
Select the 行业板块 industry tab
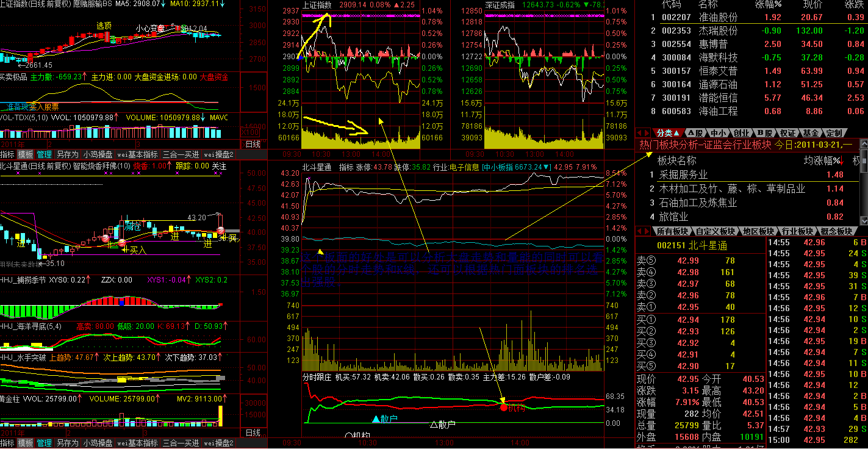(797, 231)
